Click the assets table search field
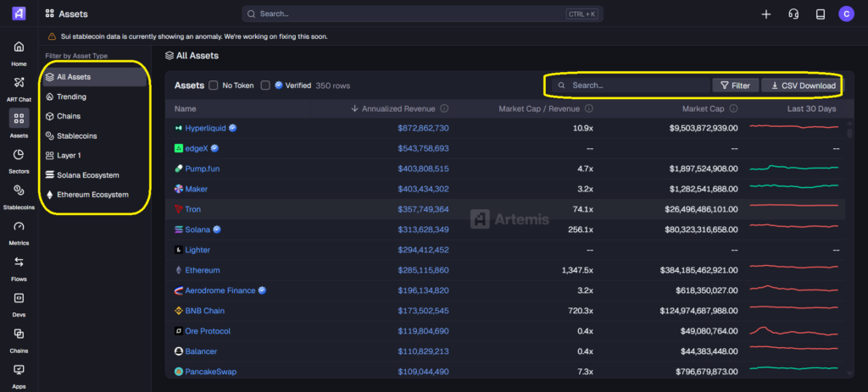 (636, 86)
